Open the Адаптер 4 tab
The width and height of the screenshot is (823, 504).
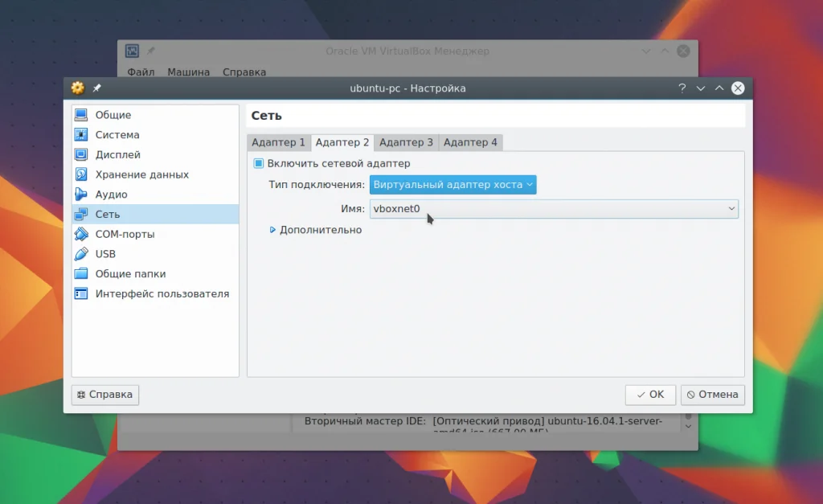[470, 142]
